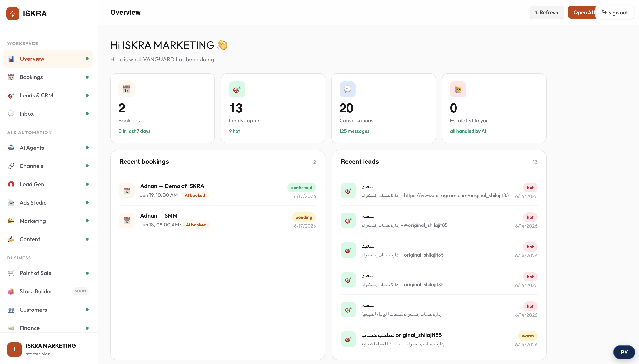
Task: Click the Finance credit card icon
Action: pyautogui.click(x=11, y=328)
